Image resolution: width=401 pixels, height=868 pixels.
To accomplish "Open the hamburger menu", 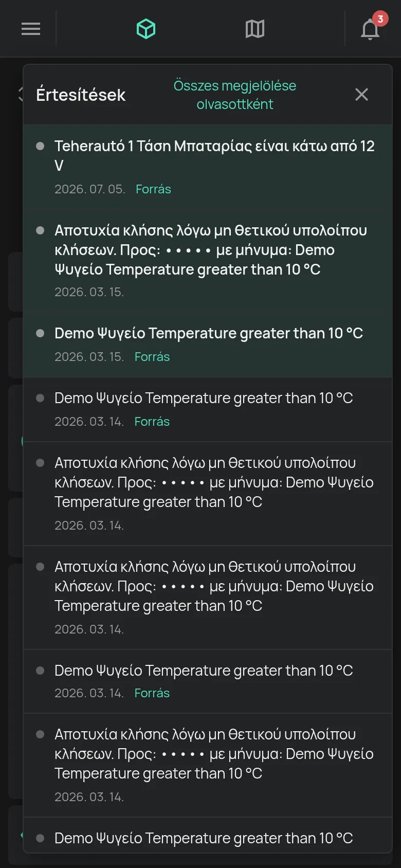I will pyautogui.click(x=31, y=29).
